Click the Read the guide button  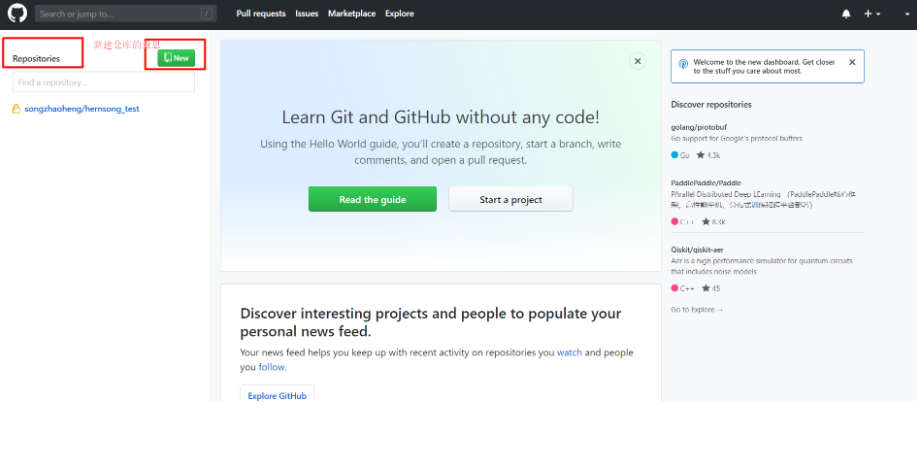tap(373, 199)
